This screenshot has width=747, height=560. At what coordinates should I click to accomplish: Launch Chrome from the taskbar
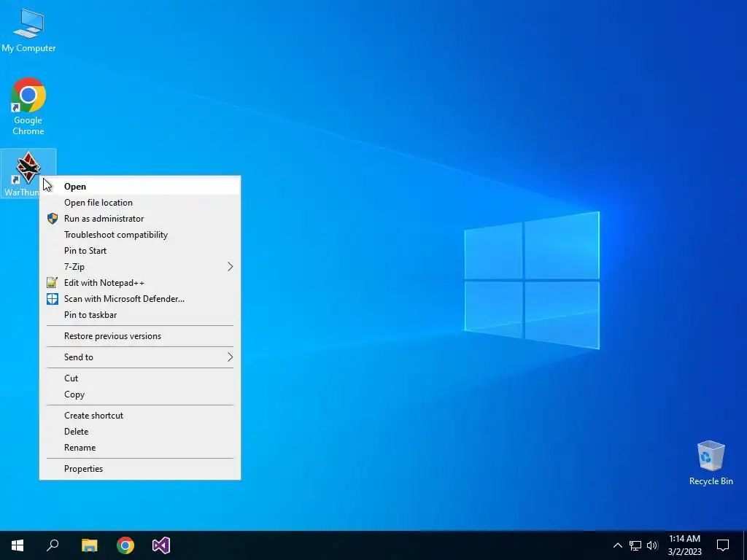pyautogui.click(x=125, y=545)
